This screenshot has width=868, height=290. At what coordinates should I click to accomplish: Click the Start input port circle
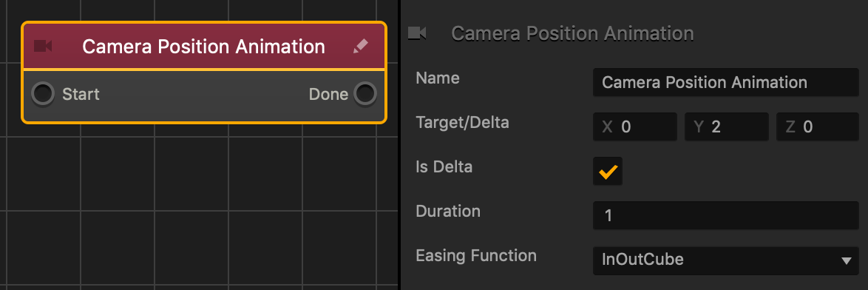(x=43, y=93)
